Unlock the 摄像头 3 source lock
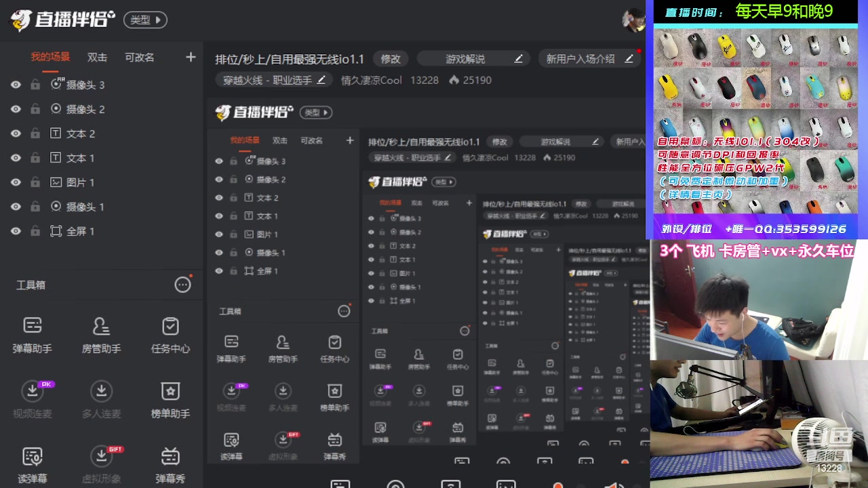This screenshot has width=868, height=488. click(35, 85)
